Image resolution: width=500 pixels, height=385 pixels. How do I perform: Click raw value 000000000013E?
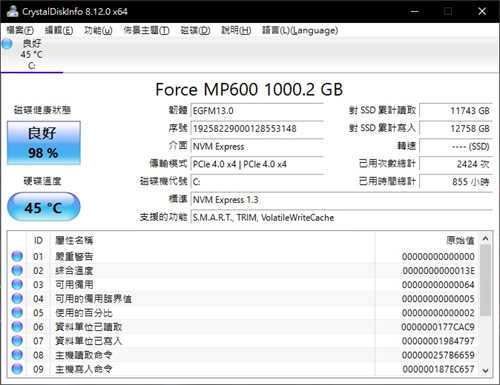click(438, 270)
